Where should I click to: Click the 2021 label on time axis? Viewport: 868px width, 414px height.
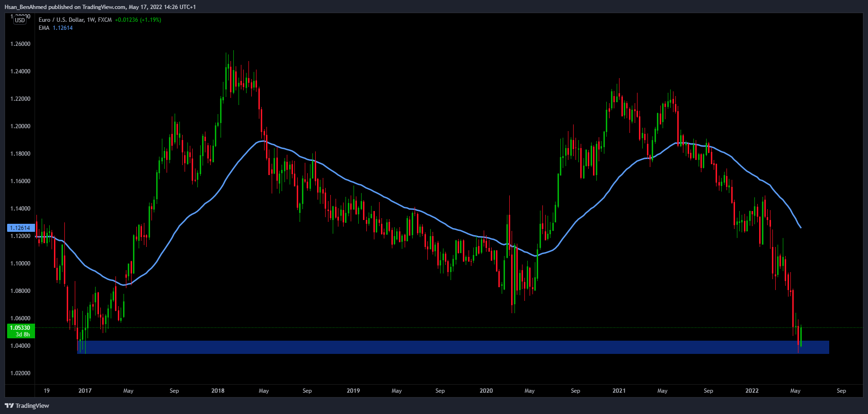(x=619, y=391)
